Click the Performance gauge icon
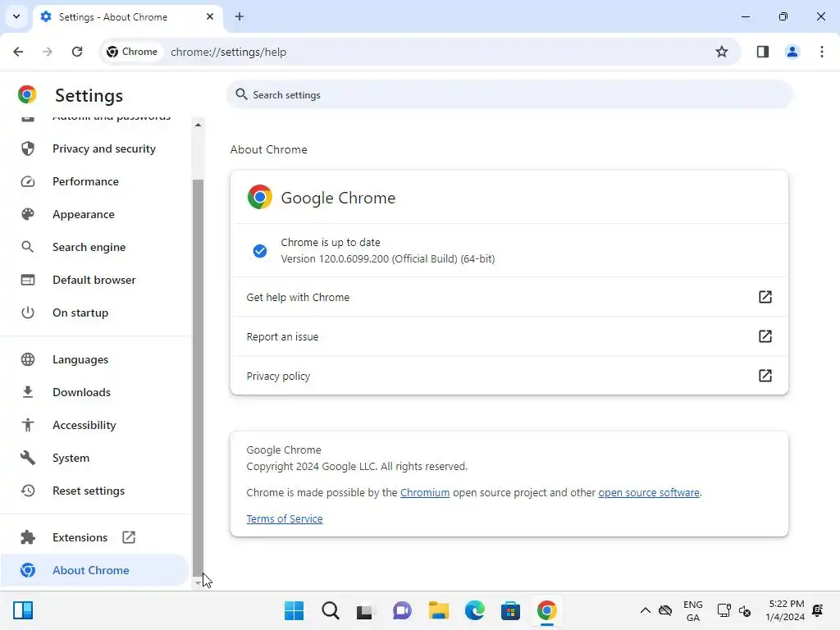Viewport: 840px width, 630px height. tap(28, 181)
